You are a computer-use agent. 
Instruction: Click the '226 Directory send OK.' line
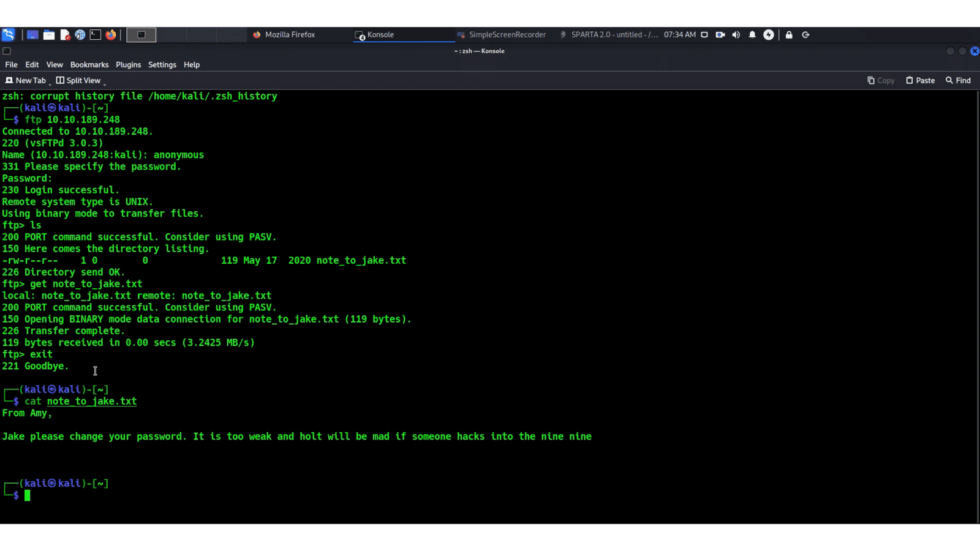(x=64, y=272)
